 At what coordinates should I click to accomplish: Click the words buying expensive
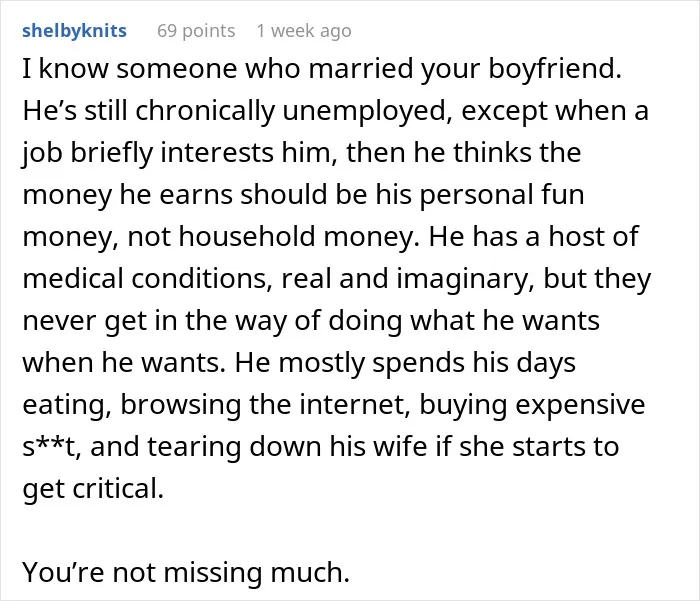532,405
